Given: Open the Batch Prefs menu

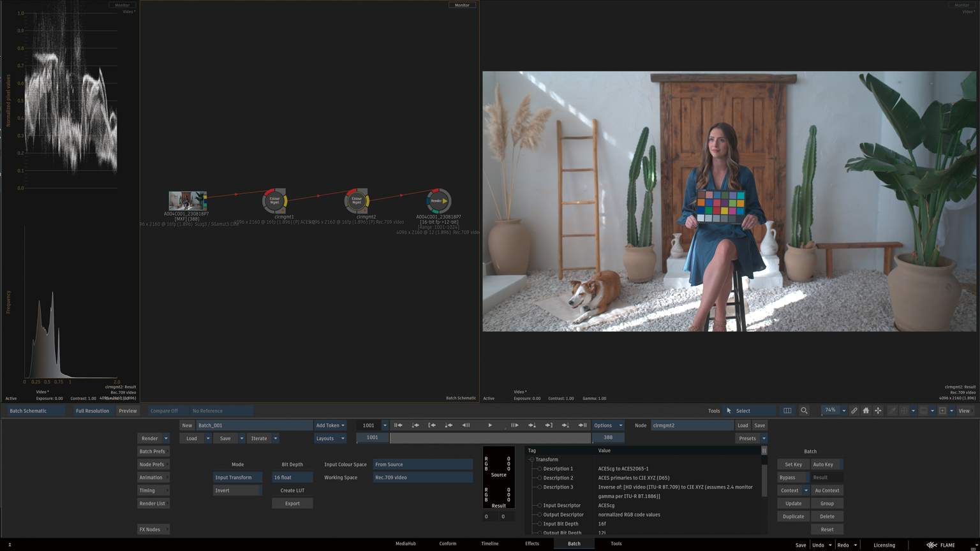Looking at the screenshot, I should click(153, 452).
